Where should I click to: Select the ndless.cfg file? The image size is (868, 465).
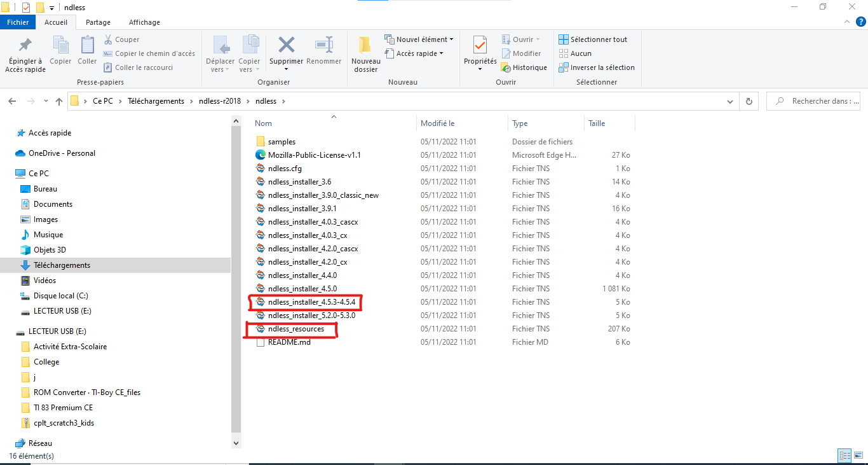[285, 169]
